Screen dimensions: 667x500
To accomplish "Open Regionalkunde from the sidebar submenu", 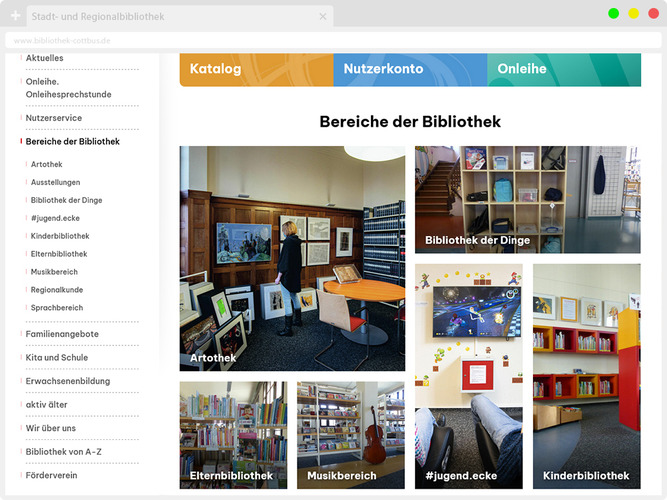I will pos(56,290).
